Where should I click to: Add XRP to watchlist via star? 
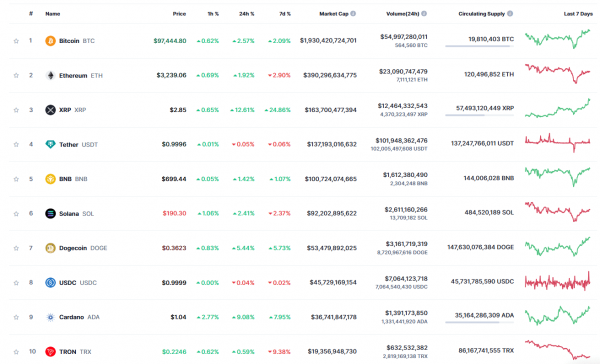(16, 110)
